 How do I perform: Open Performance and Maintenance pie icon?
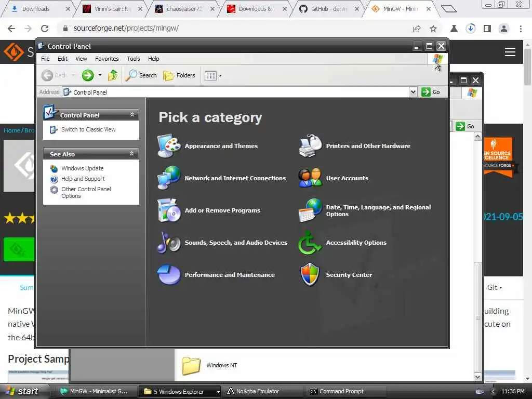click(169, 274)
